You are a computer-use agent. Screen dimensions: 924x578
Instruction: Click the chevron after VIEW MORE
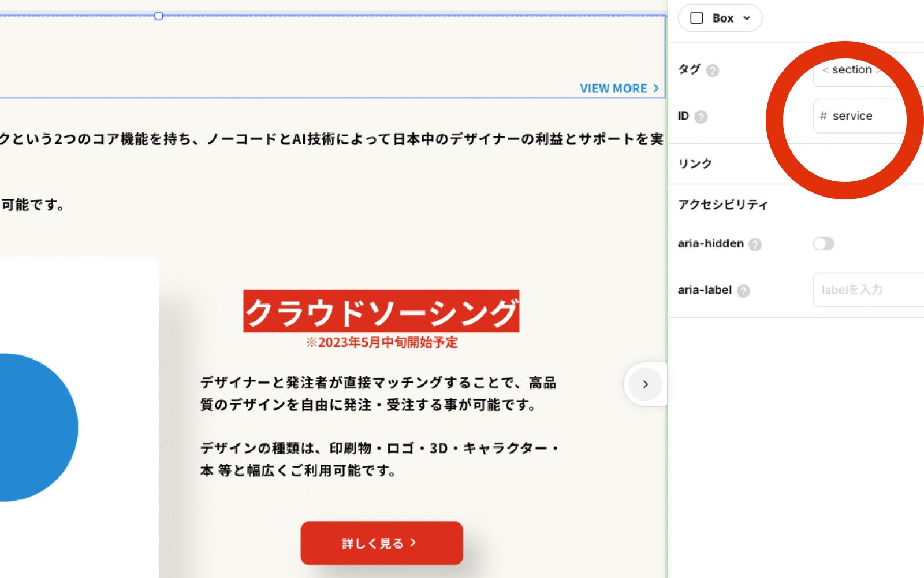[x=656, y=88]
